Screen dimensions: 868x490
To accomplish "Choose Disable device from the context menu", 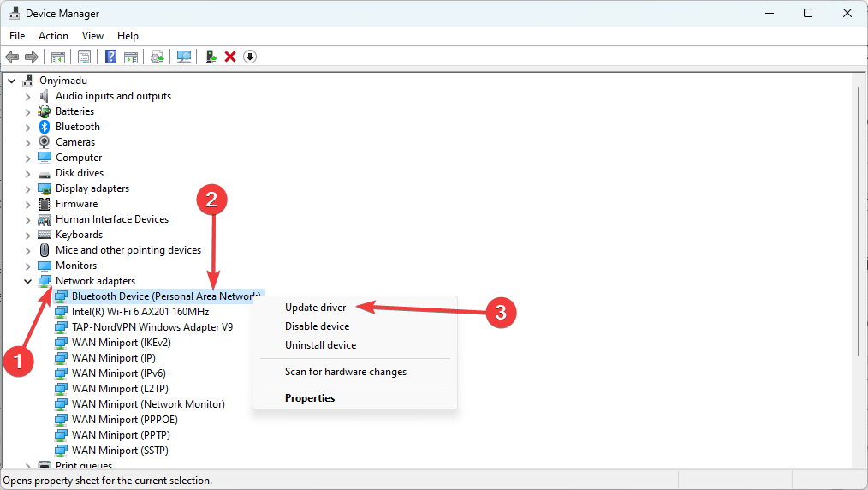I will click(x=318, y=326).
